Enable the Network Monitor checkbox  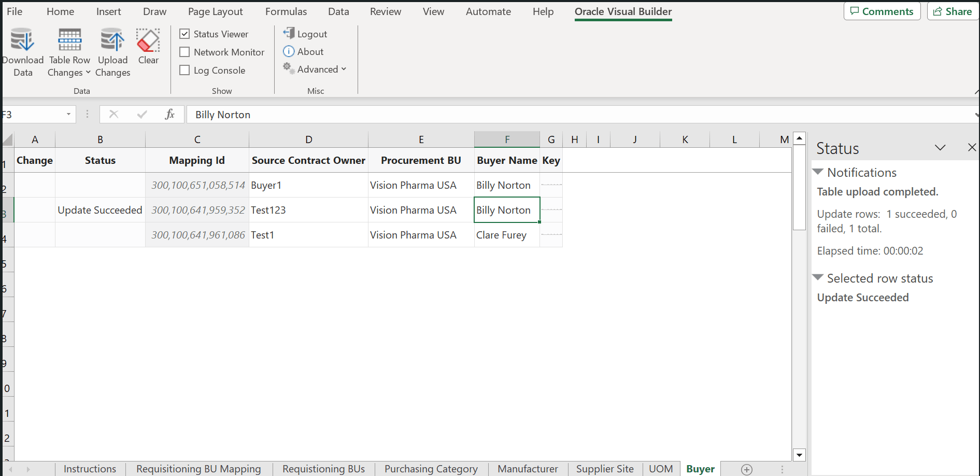tap(184, 52)
